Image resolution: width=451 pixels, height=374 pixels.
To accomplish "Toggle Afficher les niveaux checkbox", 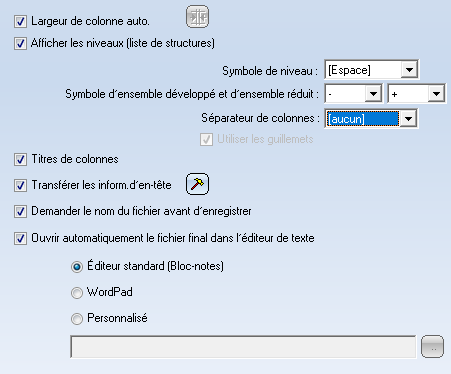I will pyautogui.click(x=20, y=43).
